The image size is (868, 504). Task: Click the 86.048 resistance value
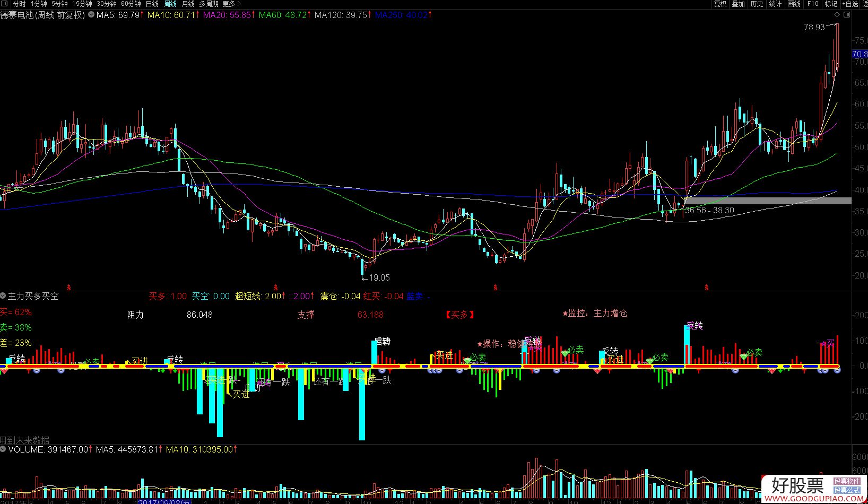point(199,315)
